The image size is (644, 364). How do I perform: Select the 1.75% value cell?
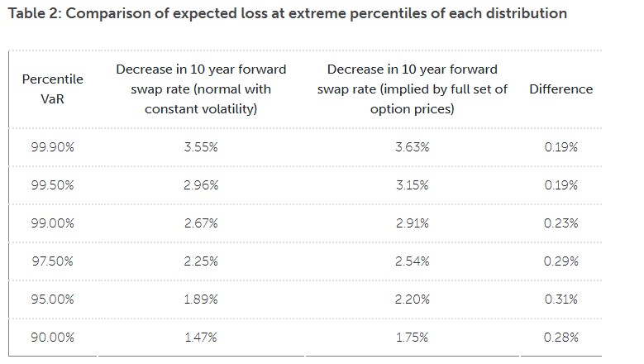pos(413,338)
